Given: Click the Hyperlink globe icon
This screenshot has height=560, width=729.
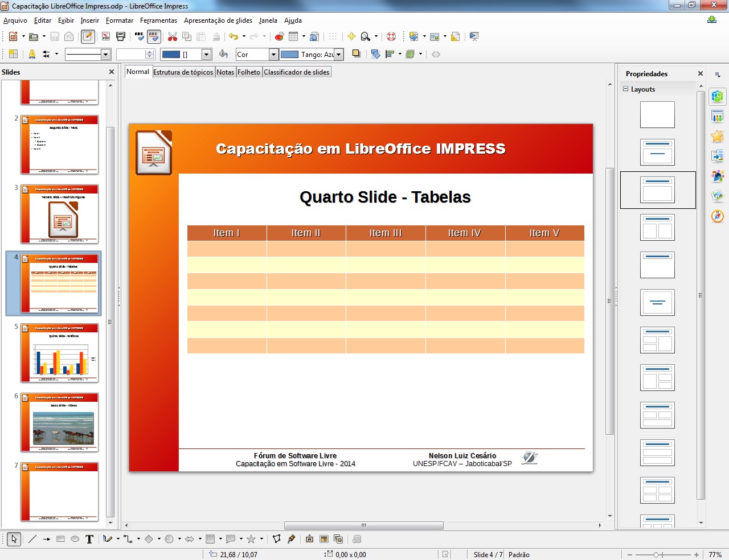Looking at the screenshot, I should tap(314, 36).
